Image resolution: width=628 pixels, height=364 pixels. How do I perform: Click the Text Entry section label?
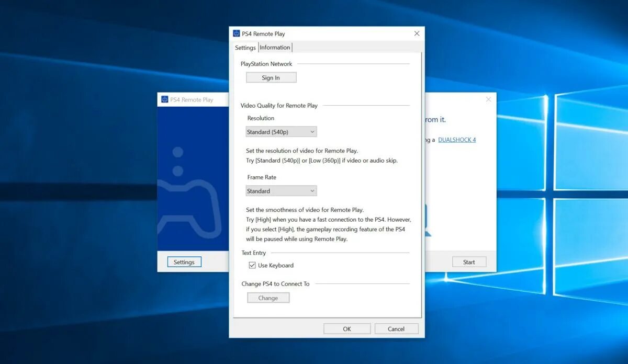coord(254,253)
